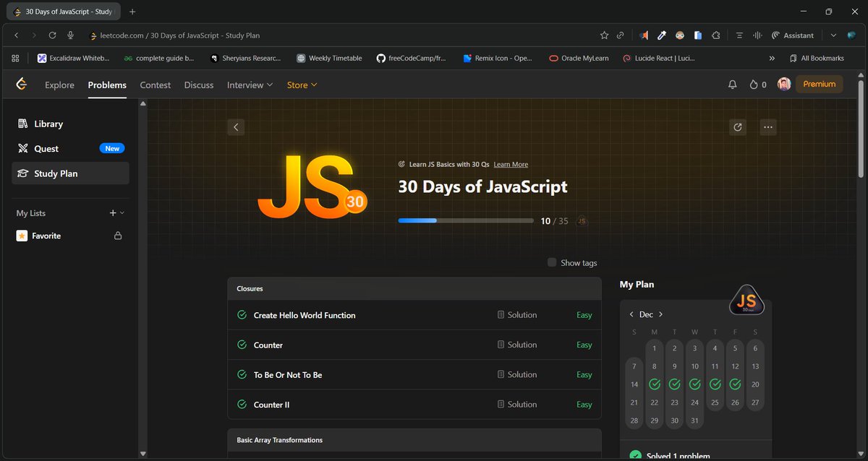Image resolution: width=868 pixels, height=461 pixels.
Task: Open the Solution for Counter II
Action: (x=517, y=405)
